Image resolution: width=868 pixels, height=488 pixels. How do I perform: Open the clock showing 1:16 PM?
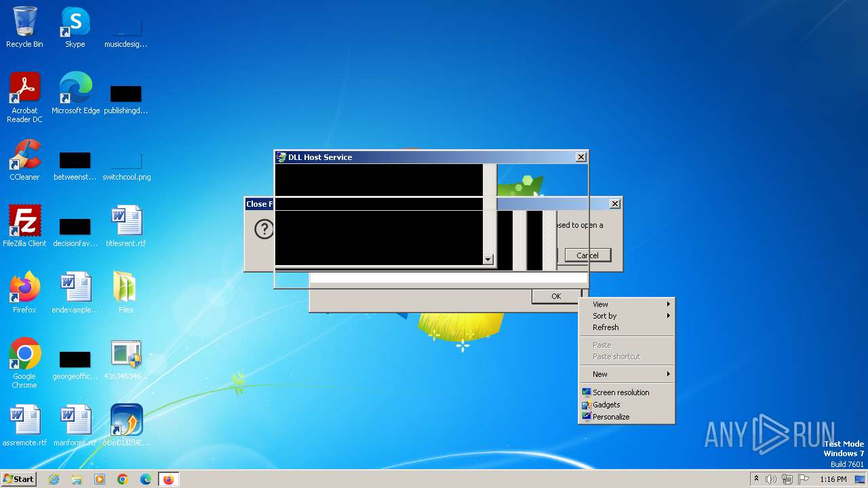[x=833, y=479]
